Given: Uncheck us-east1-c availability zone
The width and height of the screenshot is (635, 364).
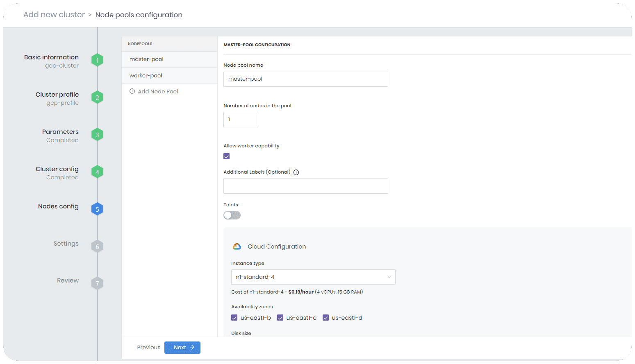Looking at the screenshot, I should pos(280,318).
